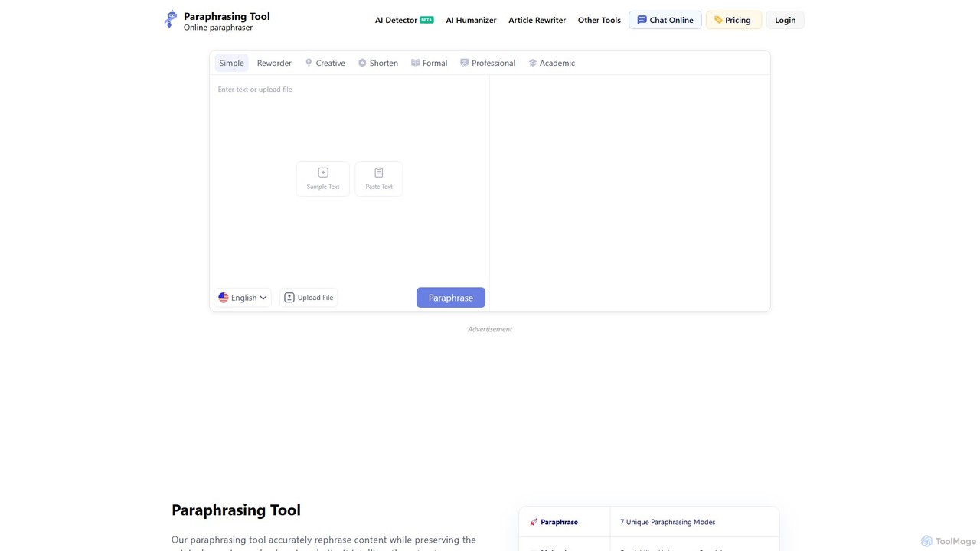The width and height of the screenshot is (980, 551).
Task: Click the Paraphrasing Tool robot logo icon
Action: click(170, 19)
